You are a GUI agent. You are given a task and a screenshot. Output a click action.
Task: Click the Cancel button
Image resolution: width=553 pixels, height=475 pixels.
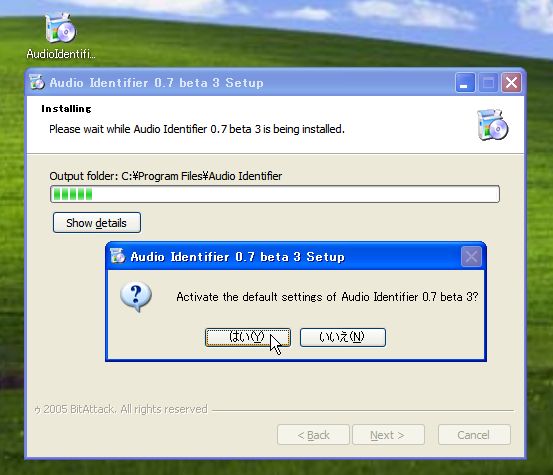[474, 435]
